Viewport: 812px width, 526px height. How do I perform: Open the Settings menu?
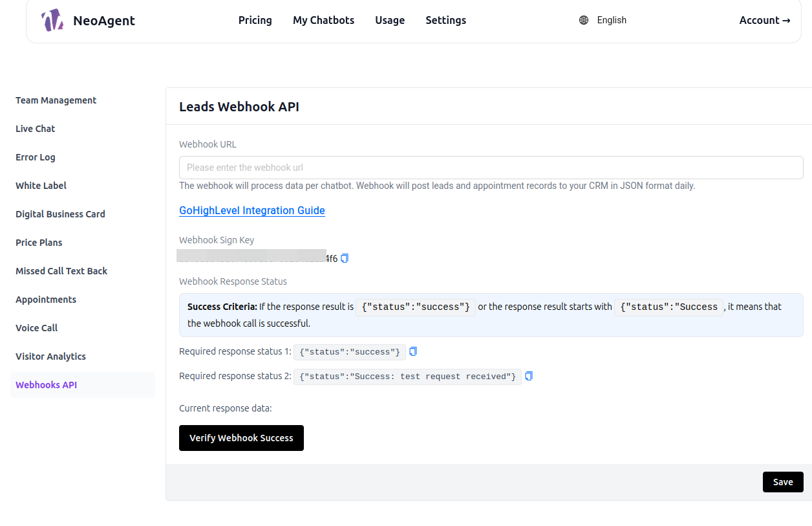pyautogui.click(x=445, y=20)
